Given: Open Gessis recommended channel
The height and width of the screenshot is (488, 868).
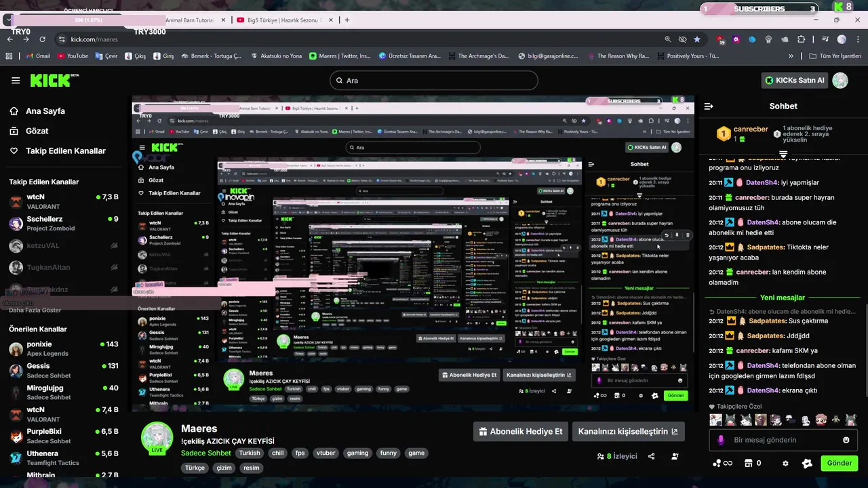Looking at the screenshot, I should tap(64, 370).
